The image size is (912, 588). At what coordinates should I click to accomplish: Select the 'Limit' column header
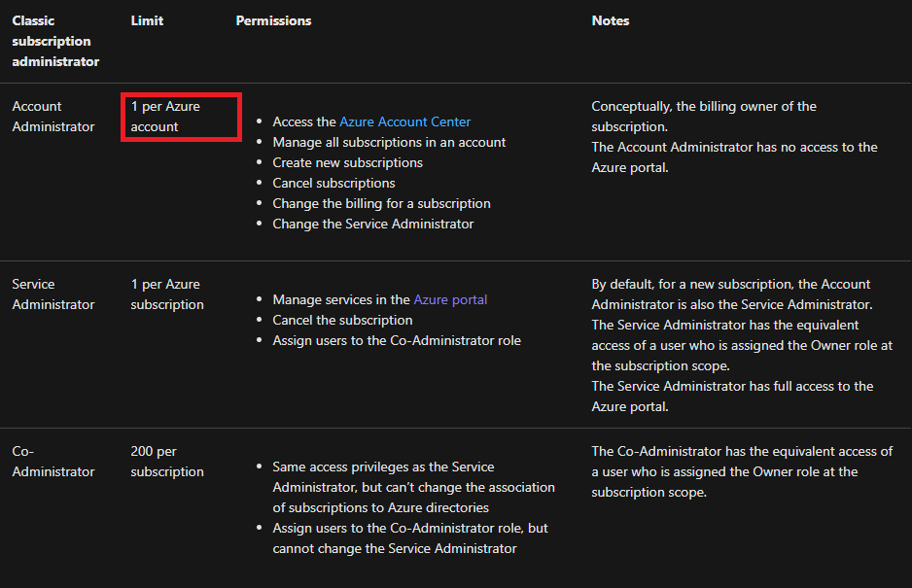tap(147, 20)
